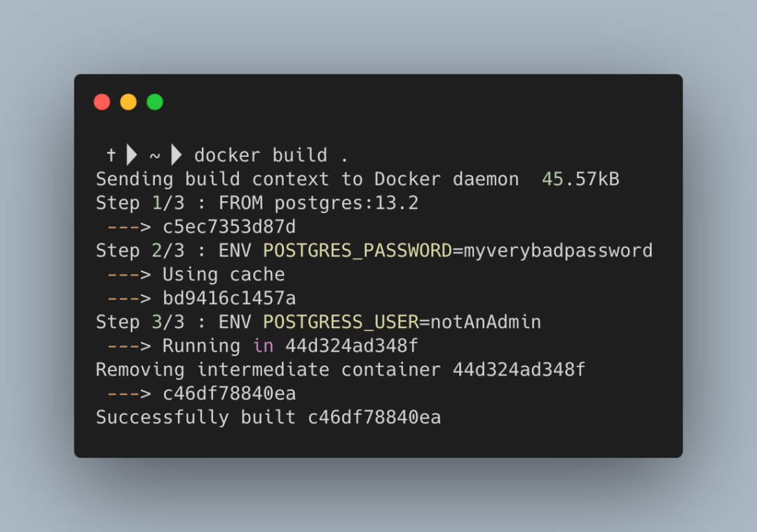
Task: Click the FROM postgres:13.2 text
Action: 319,203
